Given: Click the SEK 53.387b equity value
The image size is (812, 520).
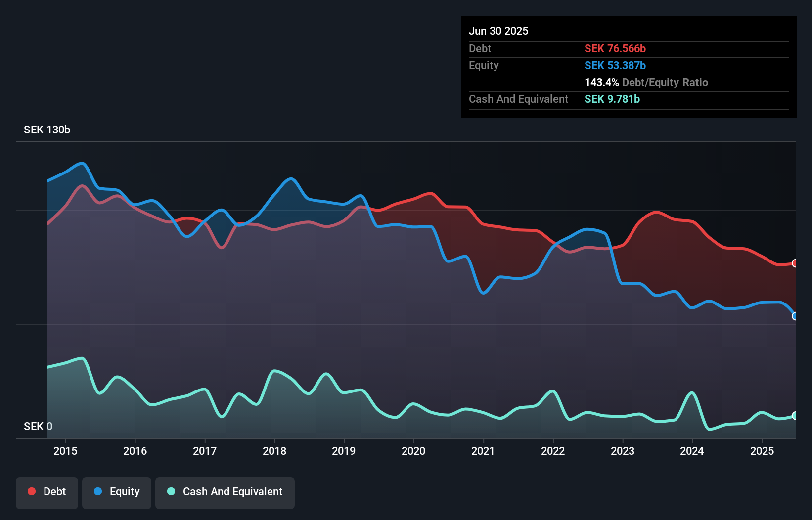Looking at the screenshot, I should coord(615,66).
